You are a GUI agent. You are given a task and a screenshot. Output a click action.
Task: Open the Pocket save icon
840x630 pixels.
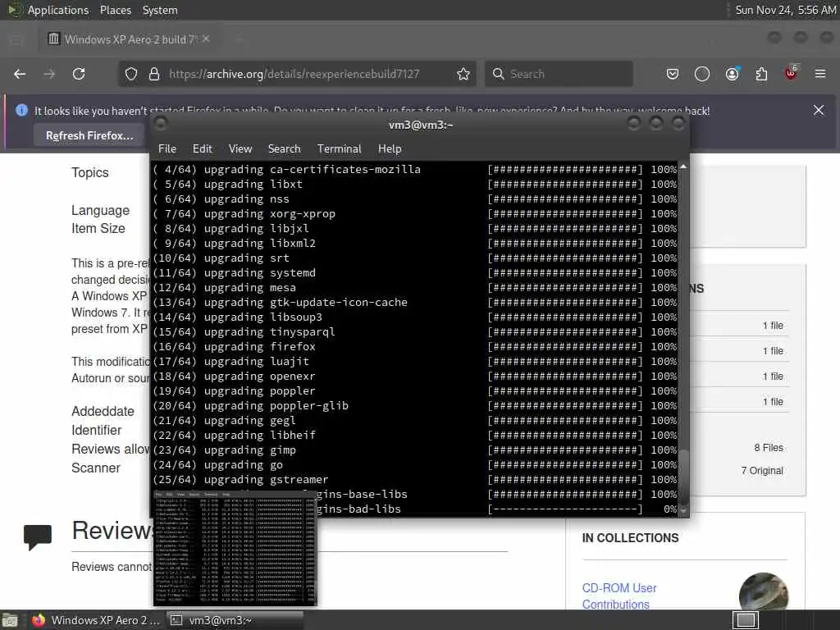673,74
